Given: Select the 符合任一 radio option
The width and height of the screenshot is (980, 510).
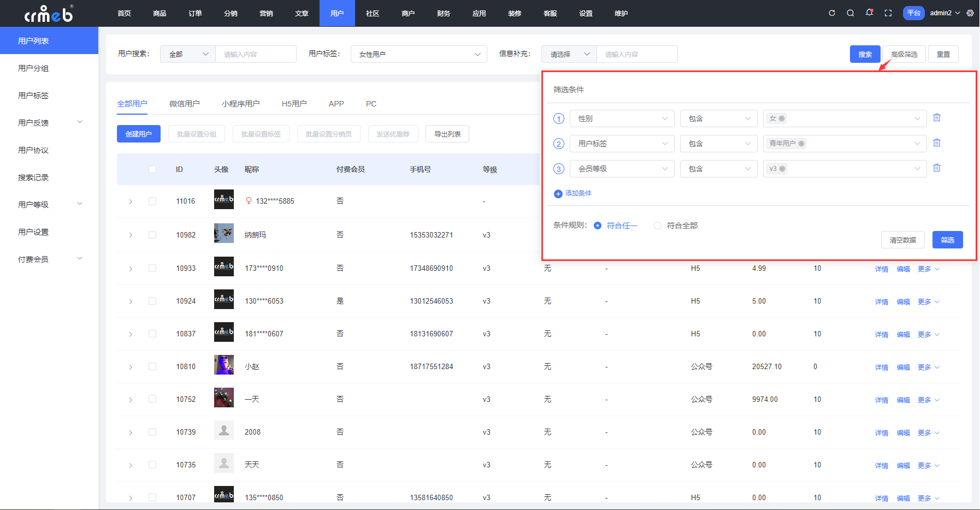Looking at the screenshot, I should 598,226.
